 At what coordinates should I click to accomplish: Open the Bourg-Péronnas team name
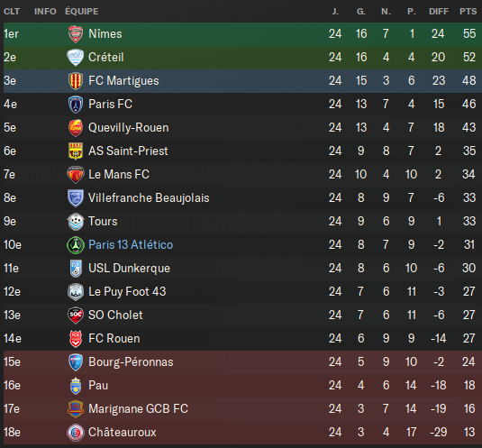click(131, 362)
